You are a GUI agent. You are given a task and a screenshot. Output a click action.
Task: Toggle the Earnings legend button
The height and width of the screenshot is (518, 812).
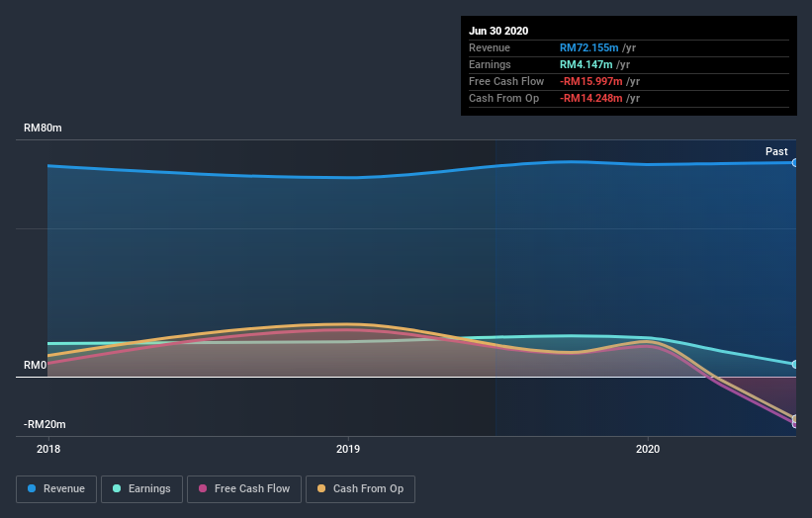click(x=141, y=489)
